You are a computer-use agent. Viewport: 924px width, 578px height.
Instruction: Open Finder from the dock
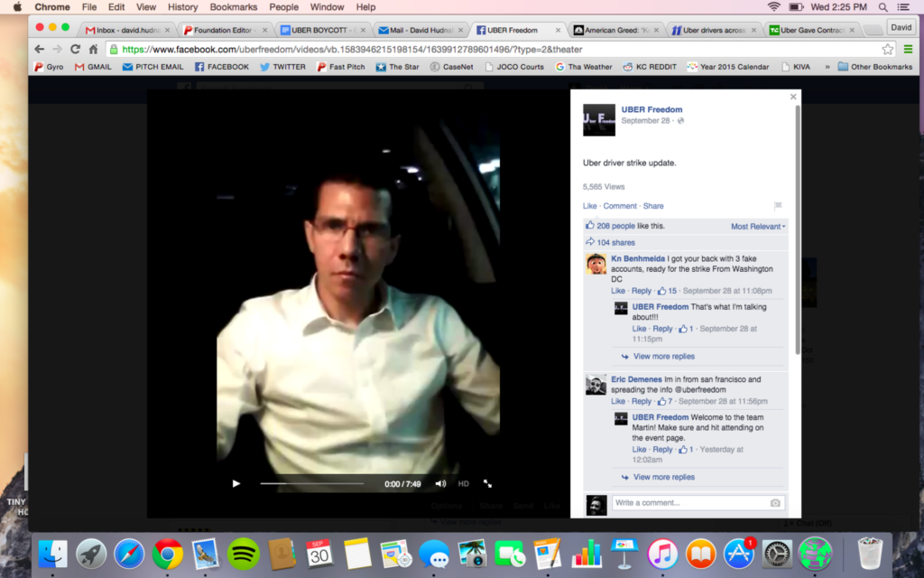click(x=52, y=554)
